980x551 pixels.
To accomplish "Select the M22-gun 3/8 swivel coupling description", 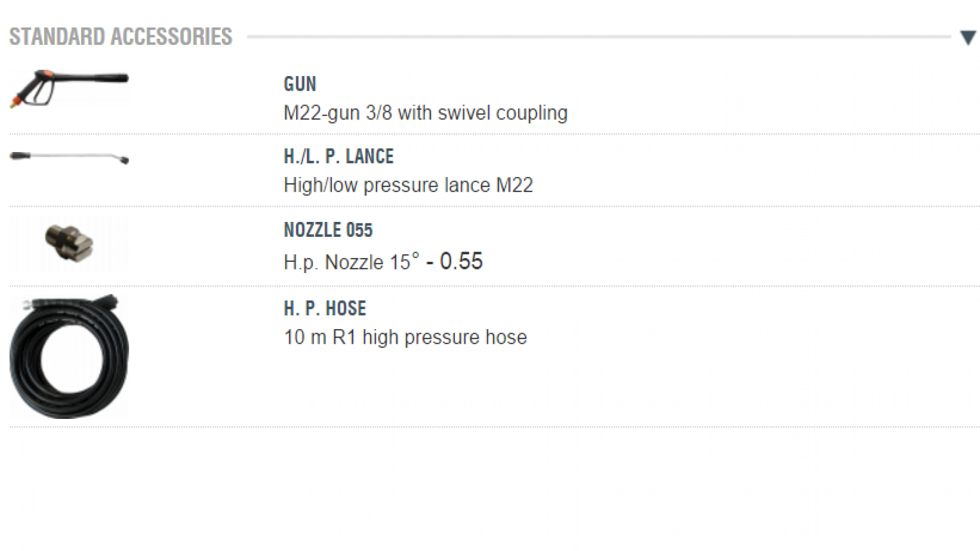I will pos(425,113).
